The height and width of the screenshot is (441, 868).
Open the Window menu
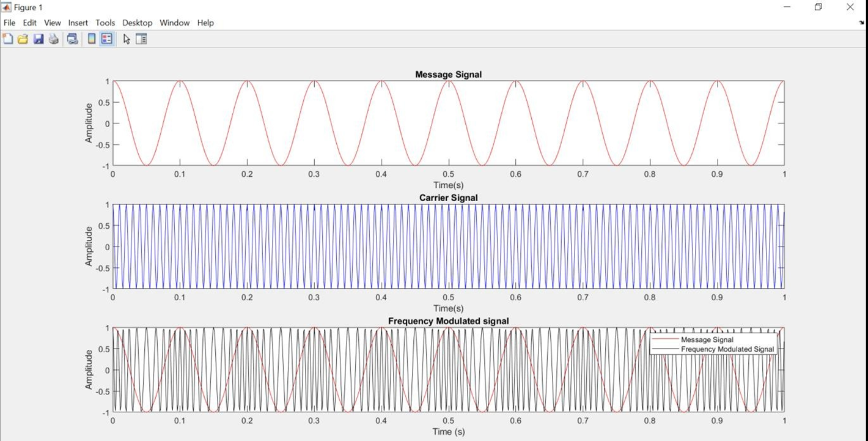[x=174, y=23]
